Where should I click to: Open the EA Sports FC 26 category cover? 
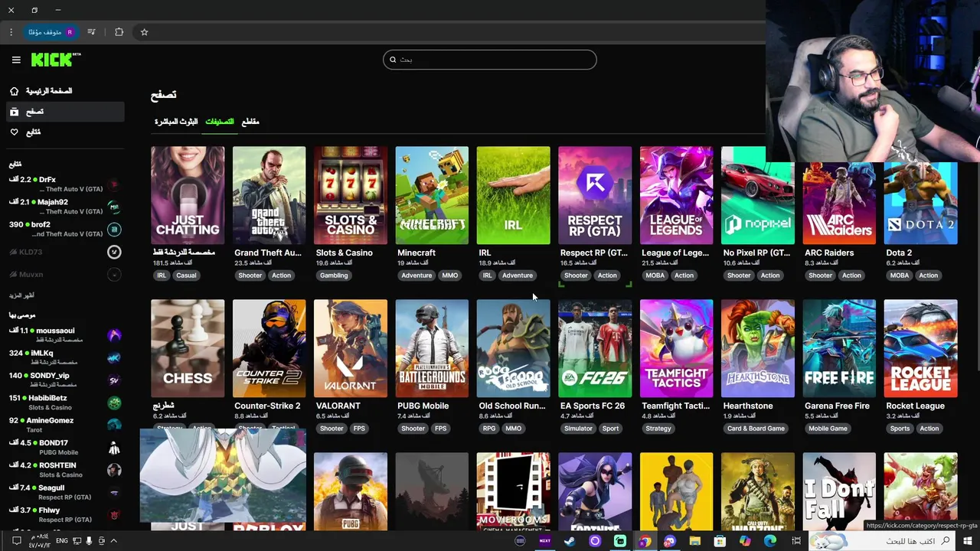595,348
